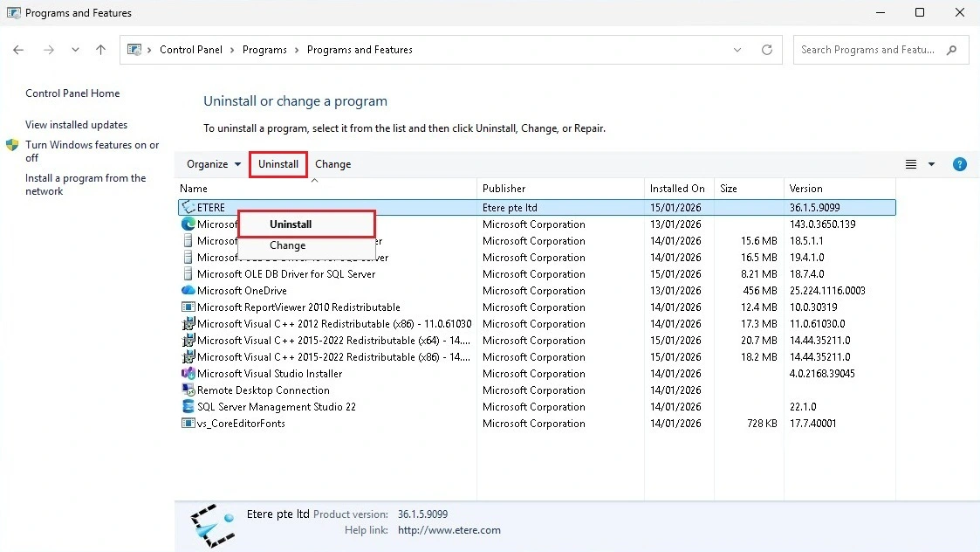Sort list by Installed On column

[x=677, y=189]
